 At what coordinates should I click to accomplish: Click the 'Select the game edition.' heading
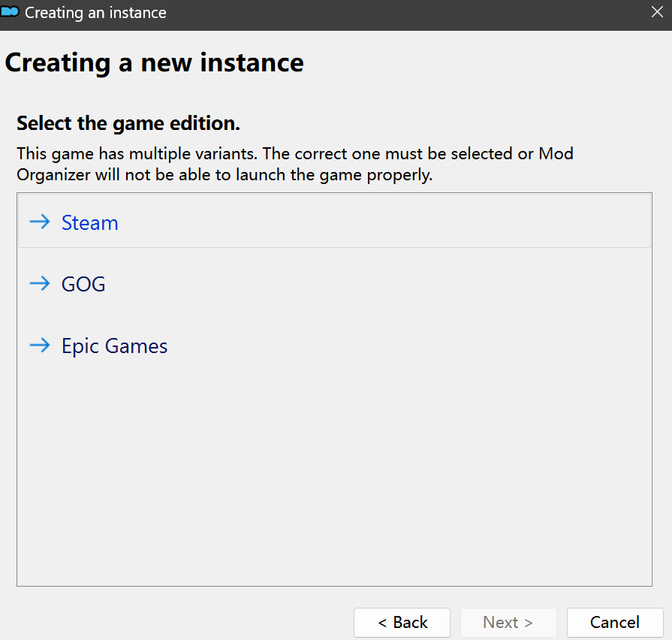click(128, 123)
